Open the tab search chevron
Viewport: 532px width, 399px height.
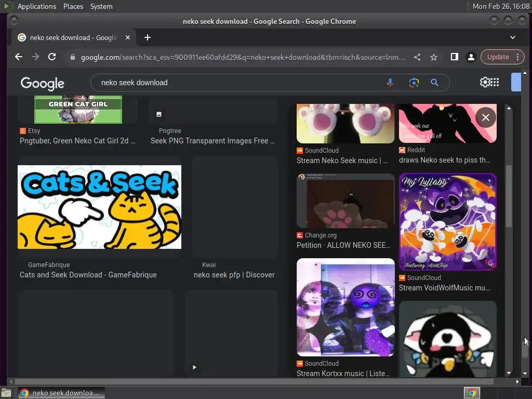tap(513, 37)
